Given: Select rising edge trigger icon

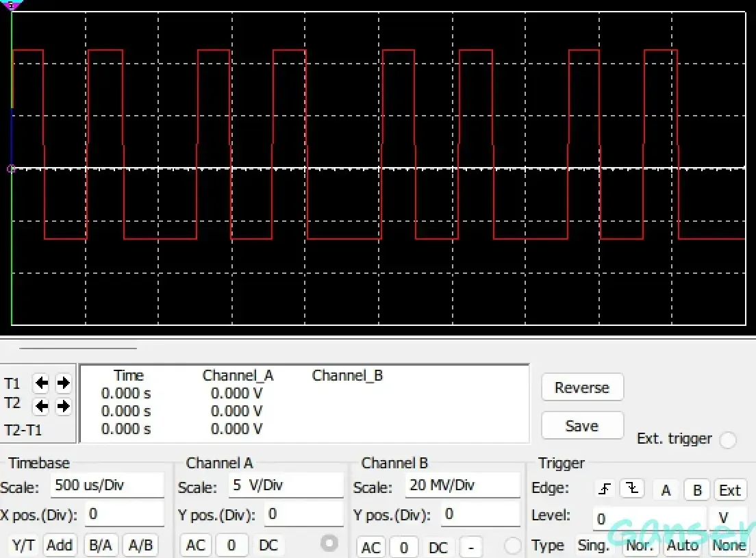Looking at the screenshot, I should pos(605,489).
